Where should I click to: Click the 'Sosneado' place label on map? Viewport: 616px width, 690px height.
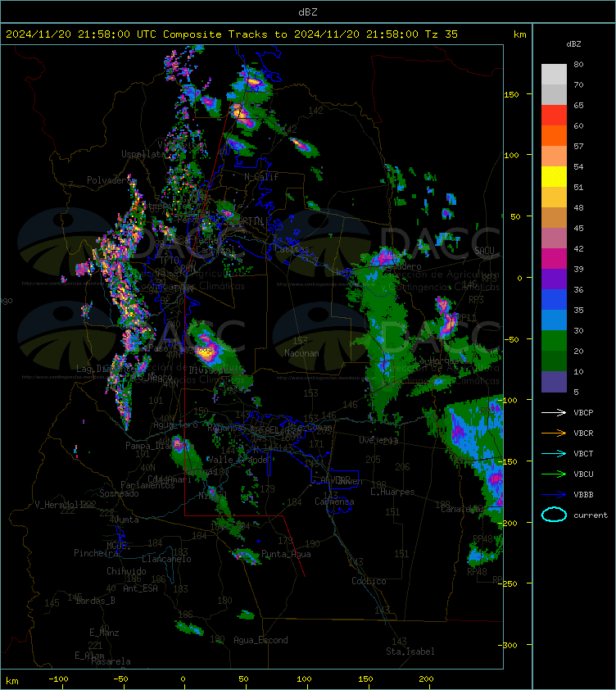click(119, 493)
